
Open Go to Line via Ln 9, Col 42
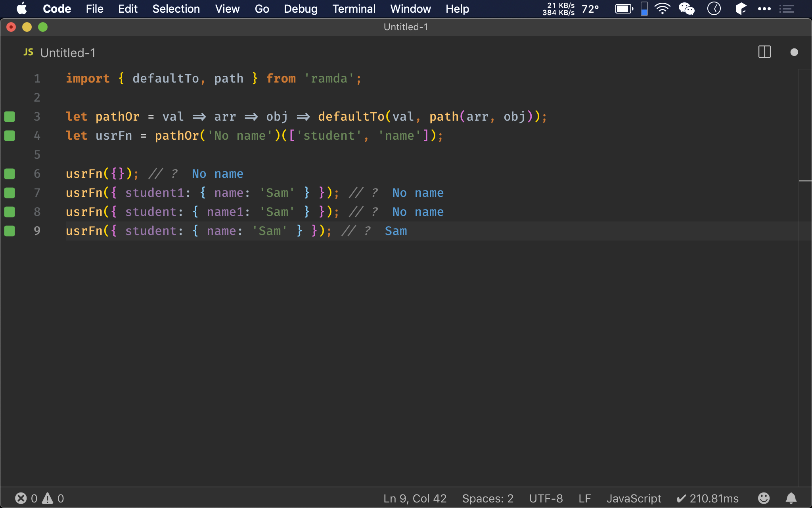(415, 498)
